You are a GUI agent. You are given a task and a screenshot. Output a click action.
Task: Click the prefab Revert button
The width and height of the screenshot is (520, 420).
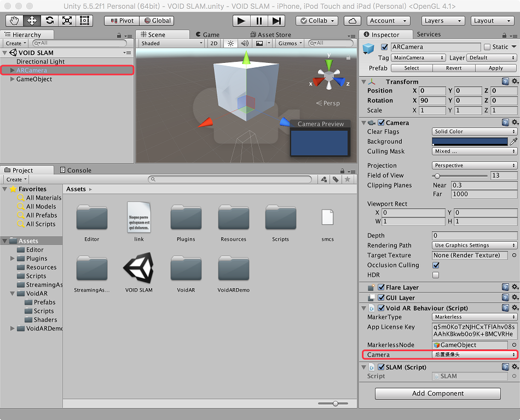point(454,68)
